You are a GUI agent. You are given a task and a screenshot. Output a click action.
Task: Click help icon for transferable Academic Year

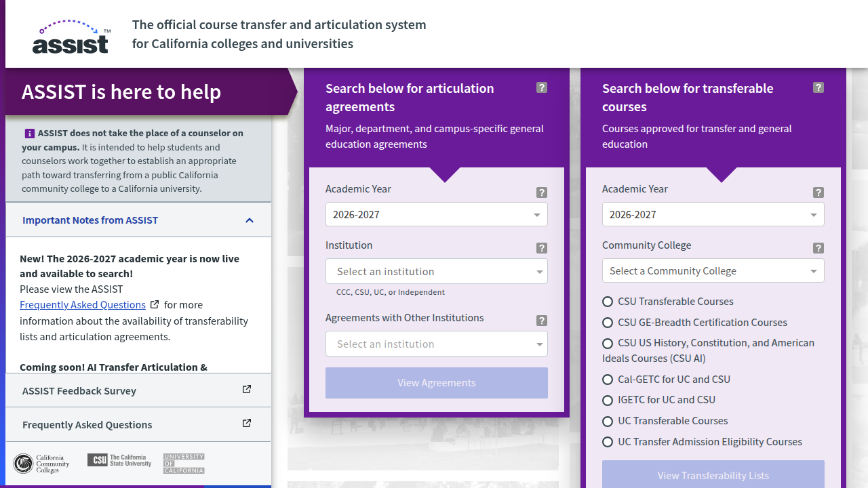818,192
